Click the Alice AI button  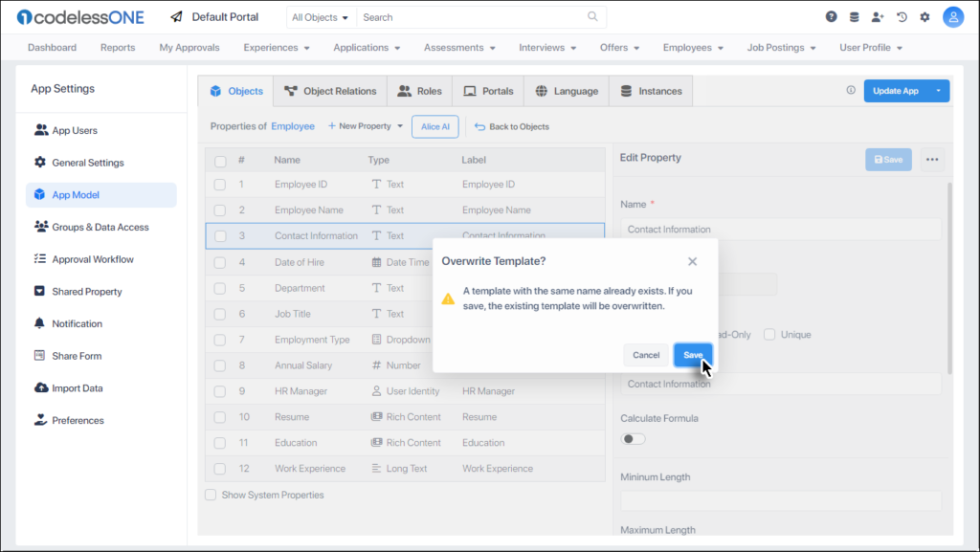coord(435,127)
